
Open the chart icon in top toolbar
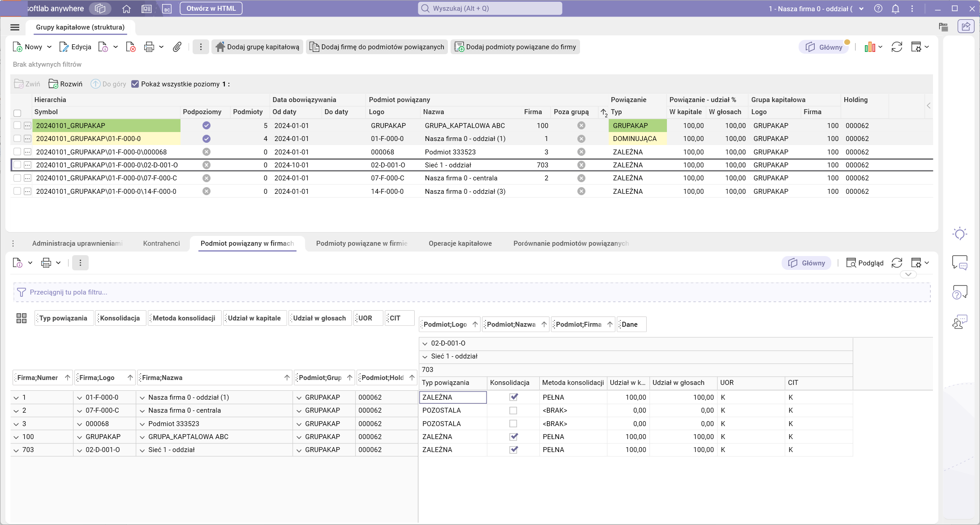870,47
